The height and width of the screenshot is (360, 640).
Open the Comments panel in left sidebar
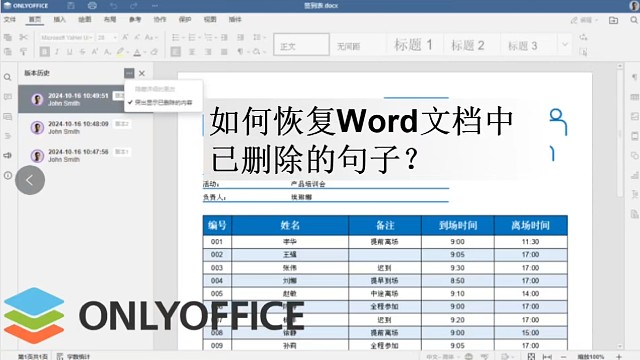(x=8, y=97)
